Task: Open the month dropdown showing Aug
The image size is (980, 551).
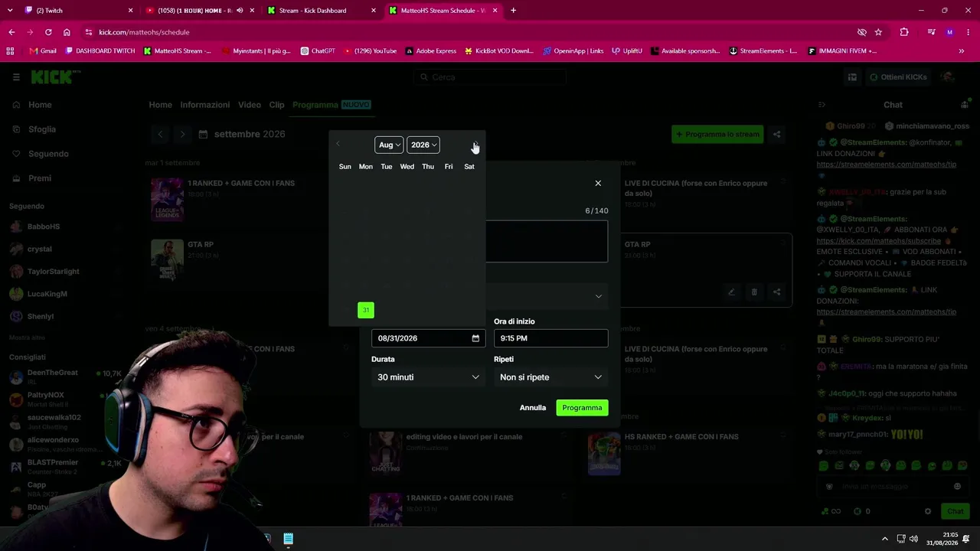Action: click(388, 145)
